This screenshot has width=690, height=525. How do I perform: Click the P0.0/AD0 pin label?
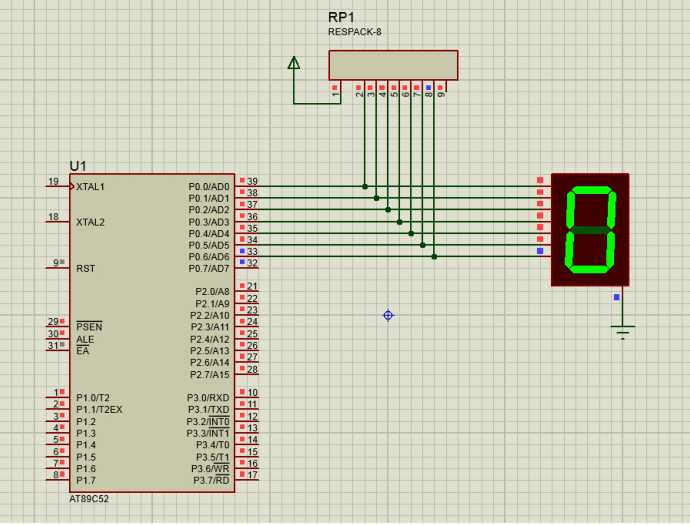pyautogui.click(x=209, y=187)
